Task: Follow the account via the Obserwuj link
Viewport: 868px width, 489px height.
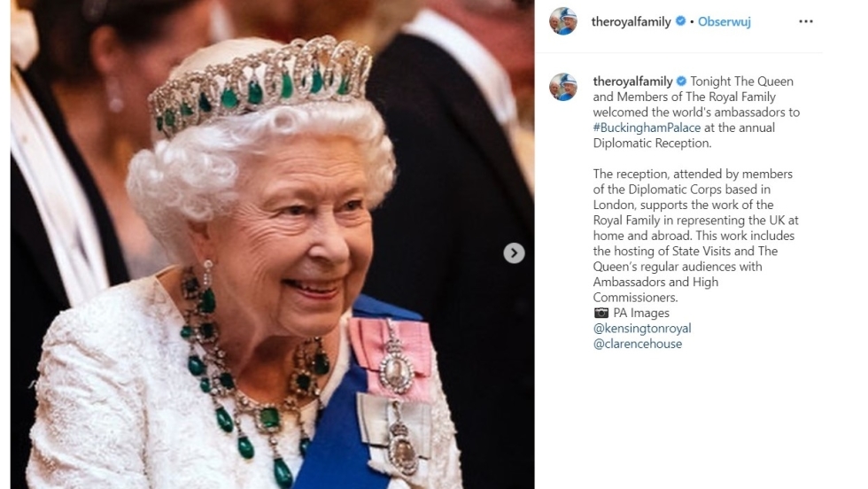Action: point(725,21)
